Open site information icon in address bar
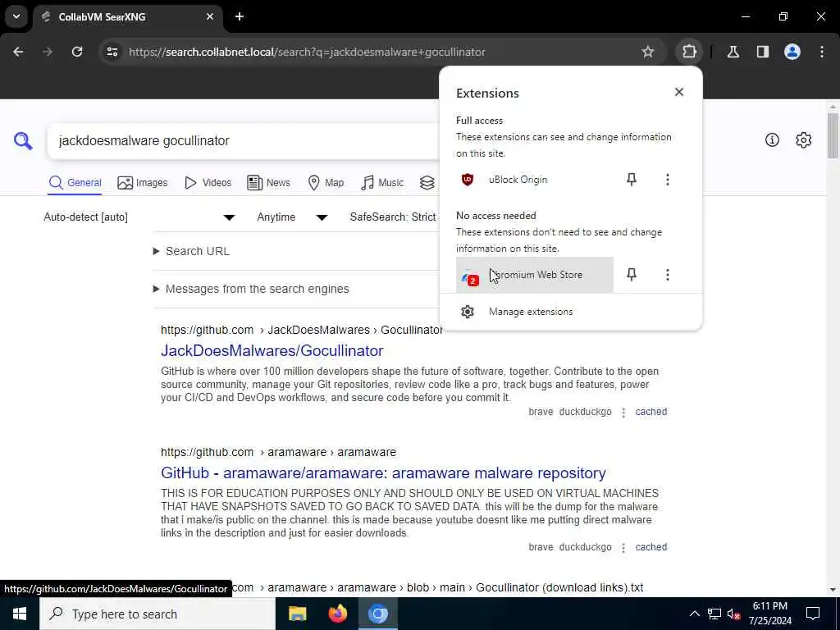 click(x=112, y=52)
